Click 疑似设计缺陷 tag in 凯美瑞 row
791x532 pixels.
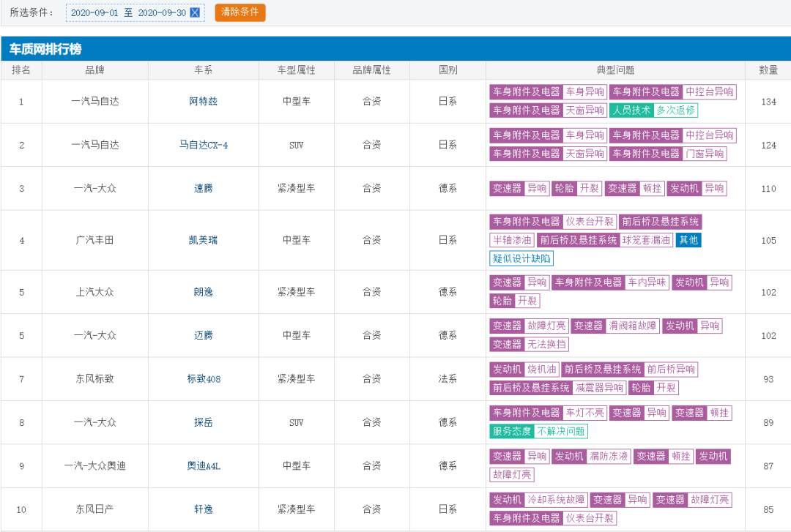pyautogui.click(x=521, y=259)
